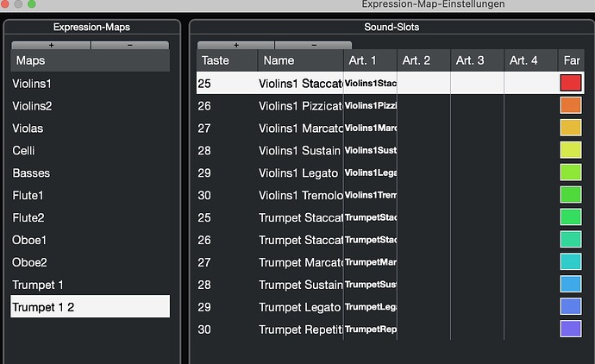The height and width of the screenshot is (364, 595).
Task: Open the Flute1 expression map
Action: (x=28, y=195)
